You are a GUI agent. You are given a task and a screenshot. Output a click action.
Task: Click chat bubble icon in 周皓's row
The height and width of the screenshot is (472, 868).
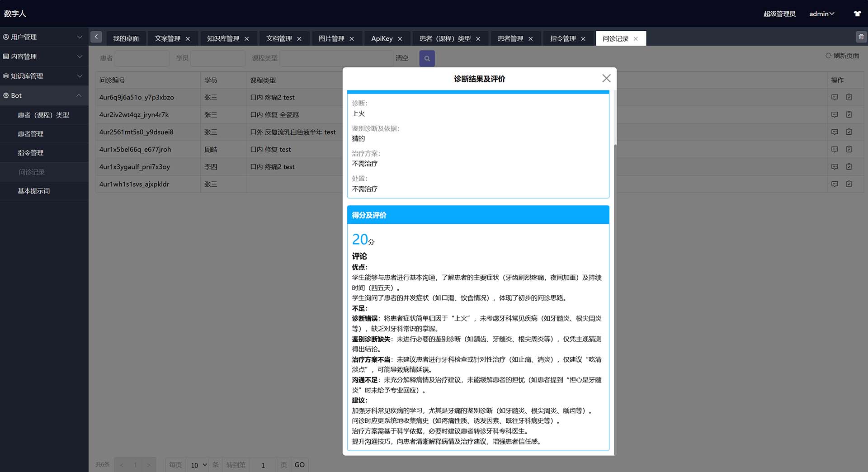(x=835, y=149)
